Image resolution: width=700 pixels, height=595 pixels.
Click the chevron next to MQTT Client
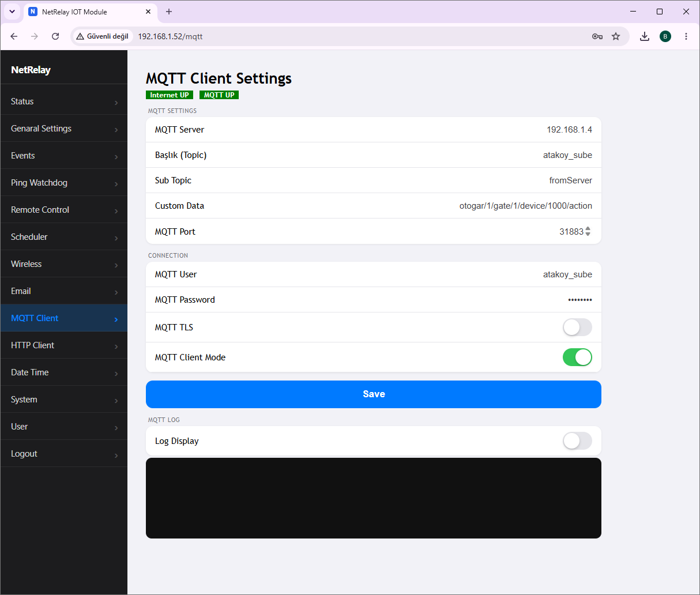pos(116,319)
